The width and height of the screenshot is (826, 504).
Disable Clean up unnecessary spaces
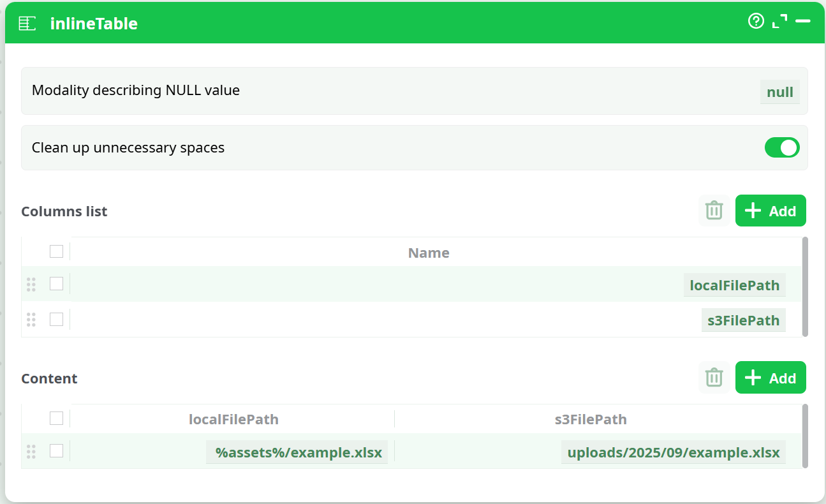782,147
